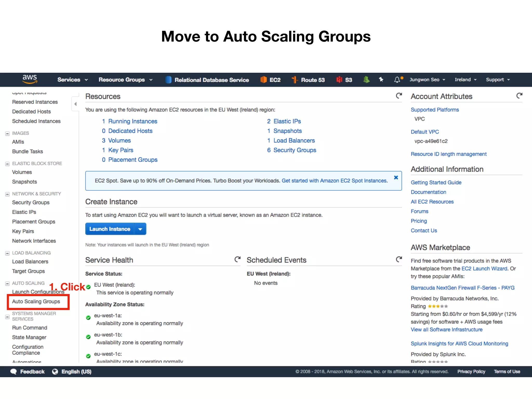
Task: Open the Ireland region selector
Action: point(465,79)
